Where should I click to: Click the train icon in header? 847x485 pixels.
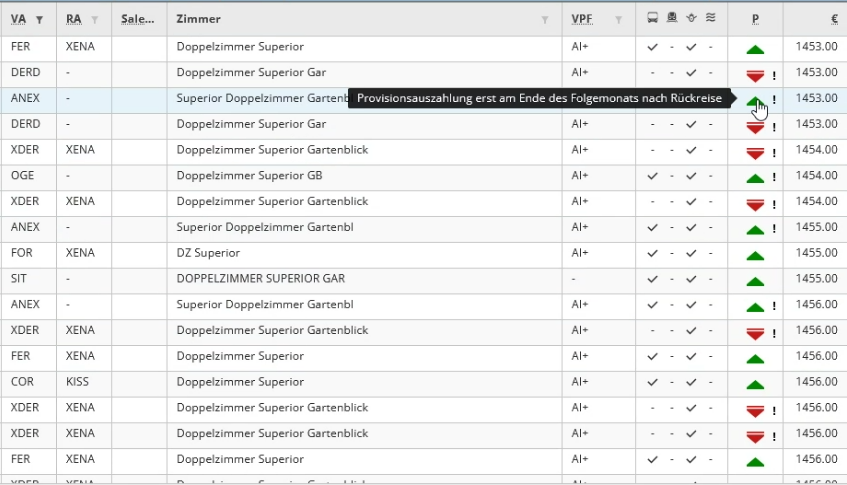(672, 18)
